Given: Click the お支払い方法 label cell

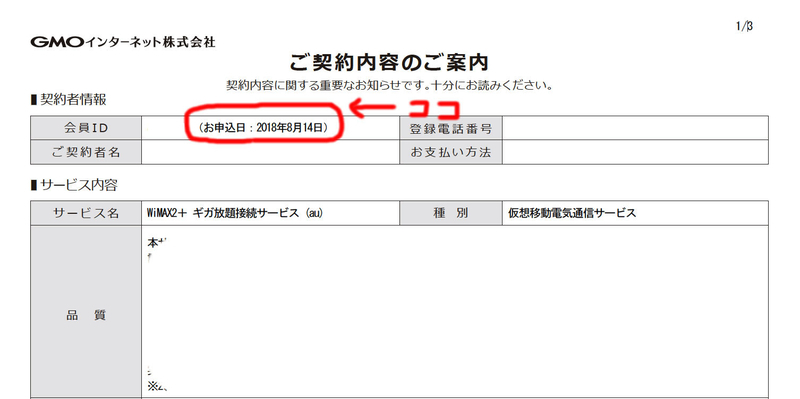Looking at the screenshot, I should click(451, 152).
